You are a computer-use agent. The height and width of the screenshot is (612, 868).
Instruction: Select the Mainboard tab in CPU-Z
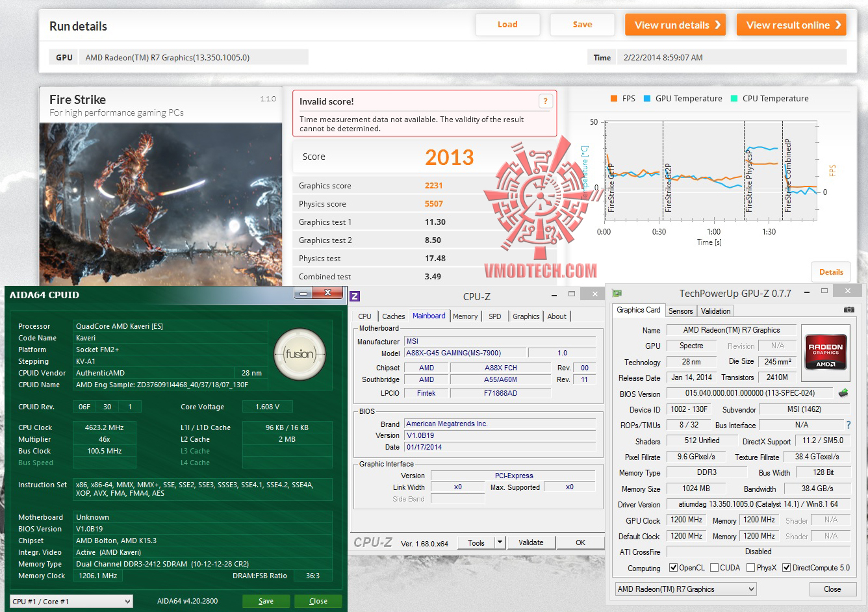pyautogui.click(x=429, y=316)
